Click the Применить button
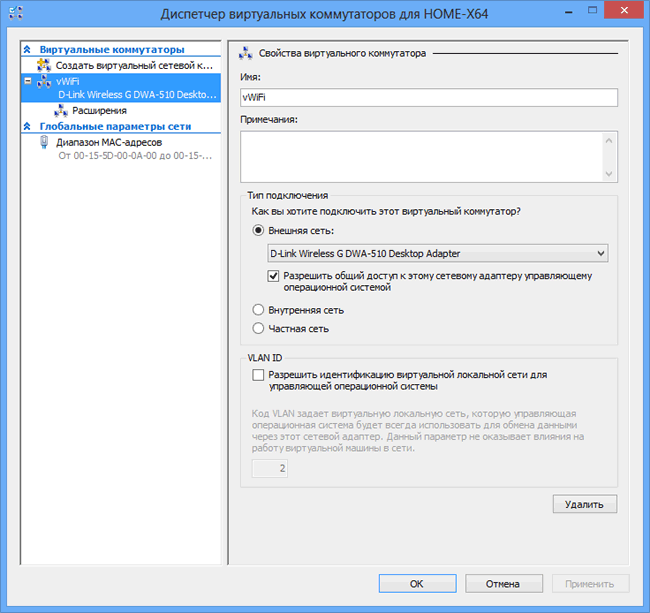Screen dimensions: 650x613 point(590,584)
